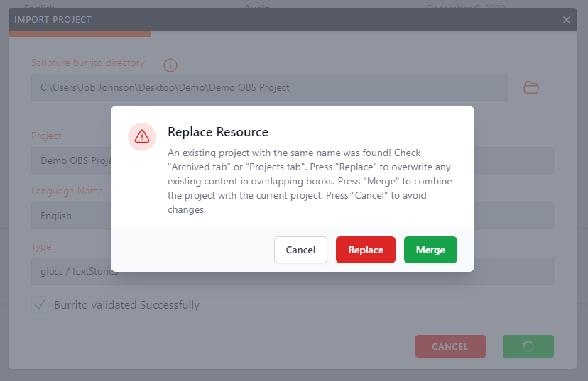Click the Type field showing gloss / textStories
Screen dimensions: 588x381
[x=71, y=271]
